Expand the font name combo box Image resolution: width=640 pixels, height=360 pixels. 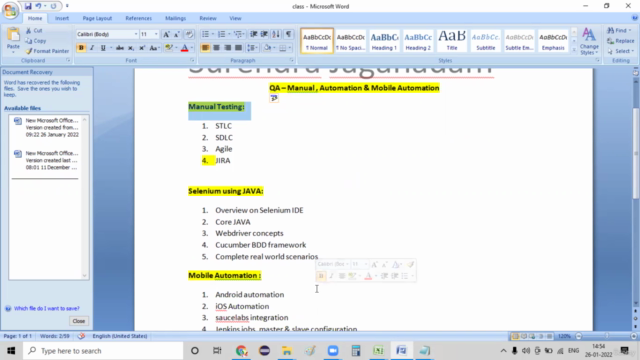136,34
